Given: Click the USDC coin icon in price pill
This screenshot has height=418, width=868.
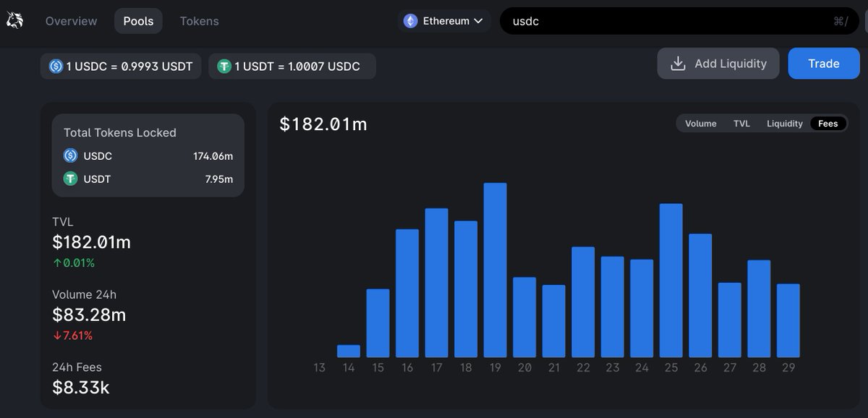Looking at the screenshot, I should 56,67.
